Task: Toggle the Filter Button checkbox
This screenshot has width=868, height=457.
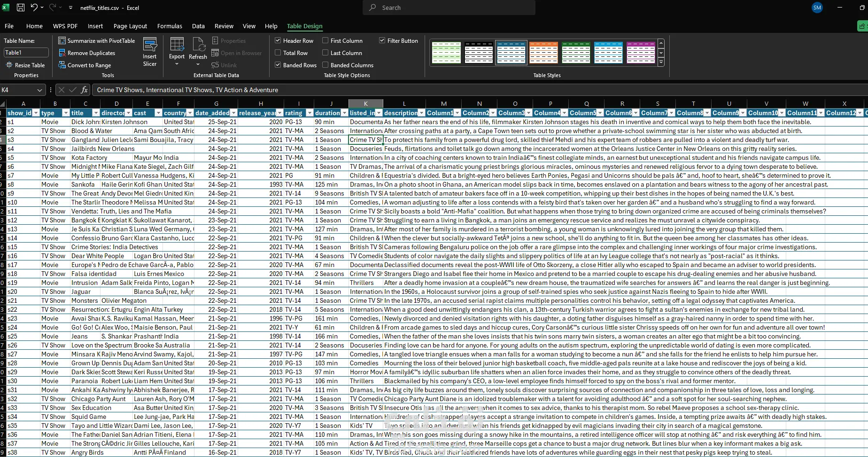Action: [x=382, y=41]
